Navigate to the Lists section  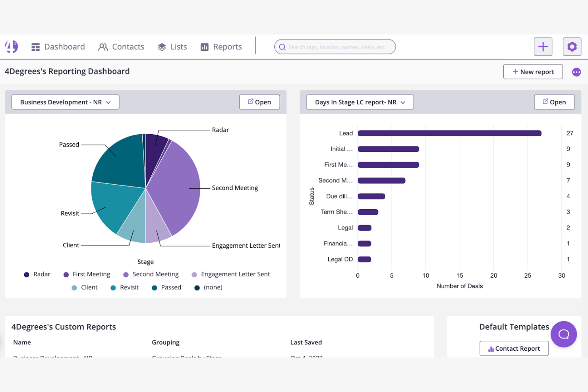coord(172,46)
